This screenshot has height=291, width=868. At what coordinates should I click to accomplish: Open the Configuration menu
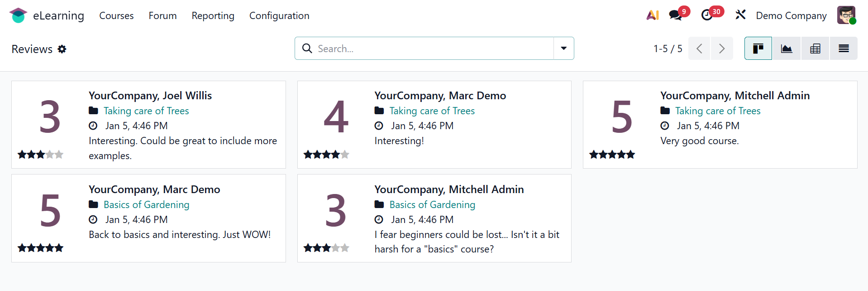tap(279, 15)
